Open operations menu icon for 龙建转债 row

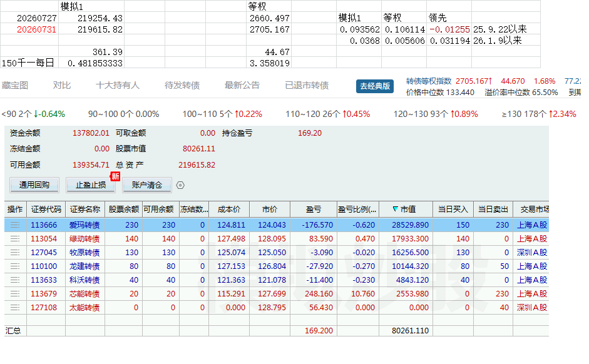pyautogui.click(x=15, y=266)
